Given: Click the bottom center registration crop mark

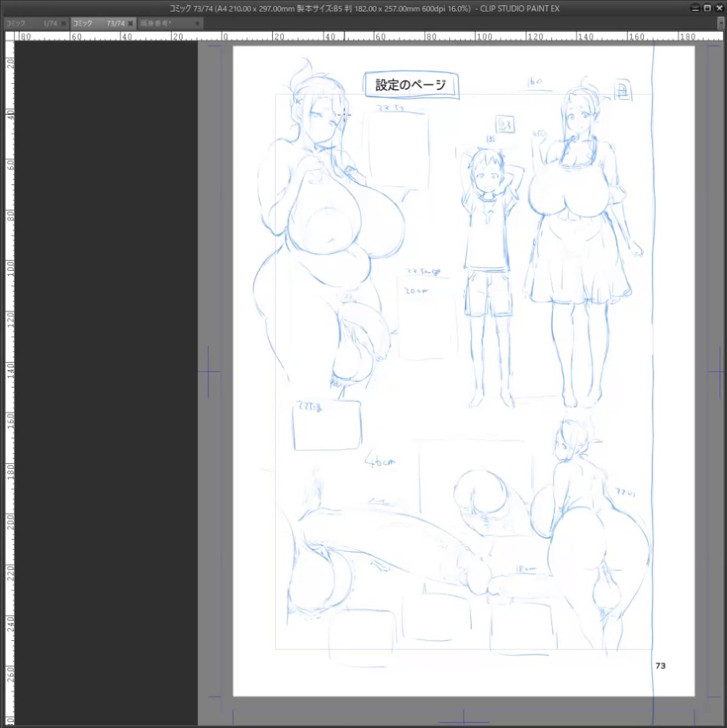Looking at the screenshot, I should [464, 718].
